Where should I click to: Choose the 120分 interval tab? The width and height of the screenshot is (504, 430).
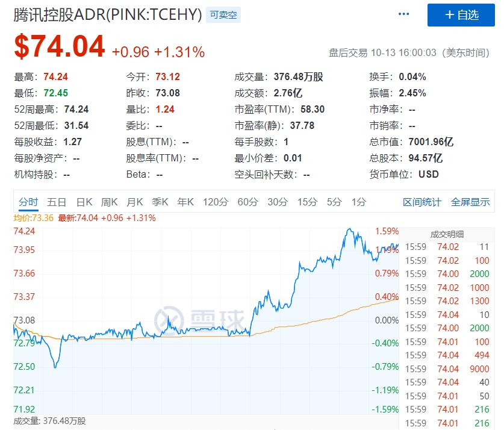click(x=216, y=202)
